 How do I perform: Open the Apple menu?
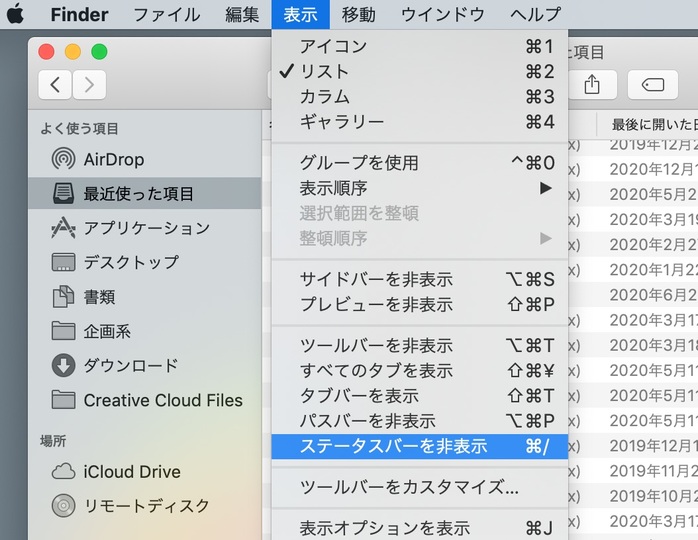point(16,14)
